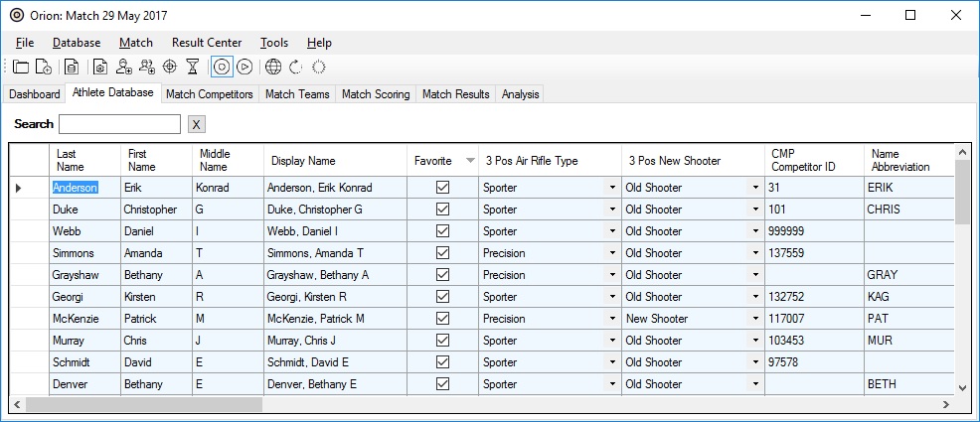Select row header arrow for Anderson
The image size is (980, 422).
pos(18,188)
